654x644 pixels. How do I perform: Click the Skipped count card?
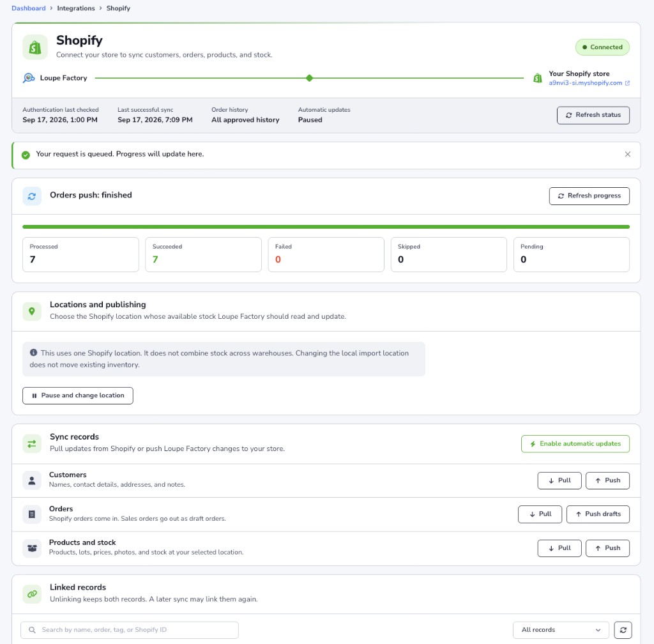point(448,254)
